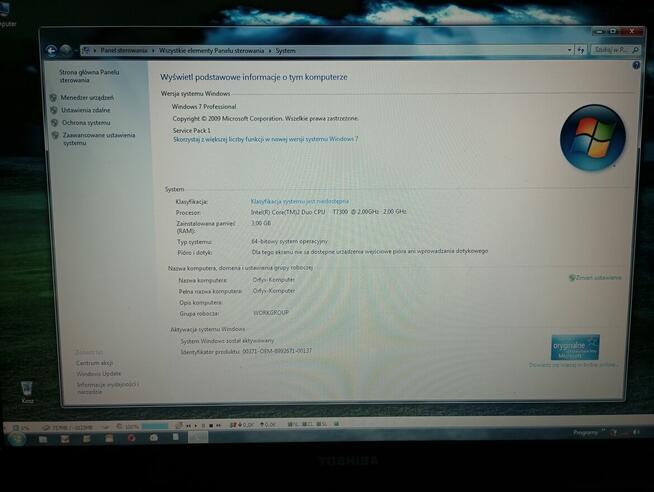This screenshot has height=492, width=654.
Task: Open Strona główna Panelu sterowania
Action: click(89, 76)
